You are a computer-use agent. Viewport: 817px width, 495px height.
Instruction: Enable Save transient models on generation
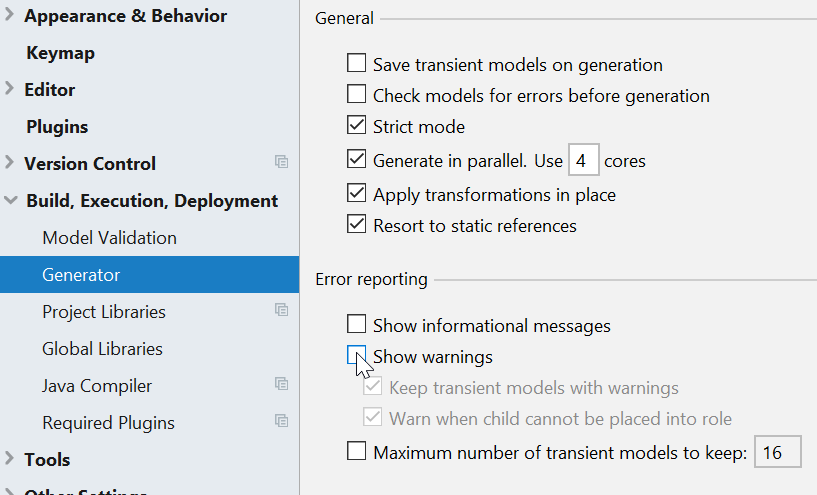(357, 64)
